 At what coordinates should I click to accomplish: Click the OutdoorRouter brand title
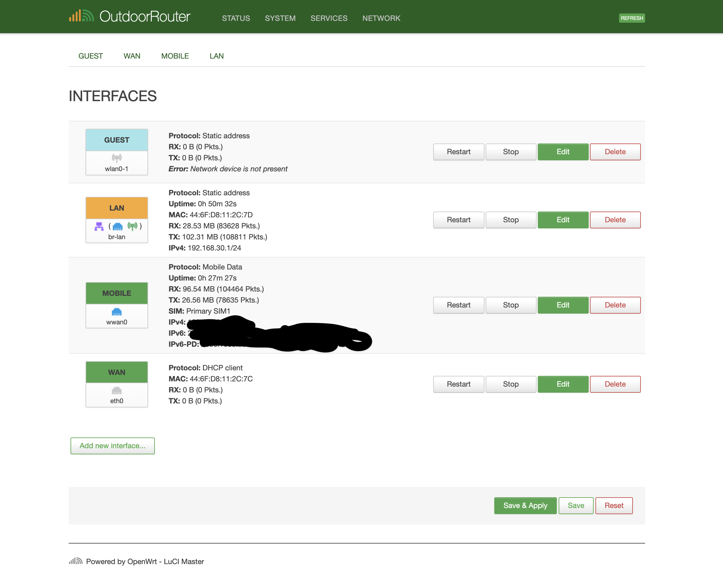pyautogui.click(x=145, y=16)
